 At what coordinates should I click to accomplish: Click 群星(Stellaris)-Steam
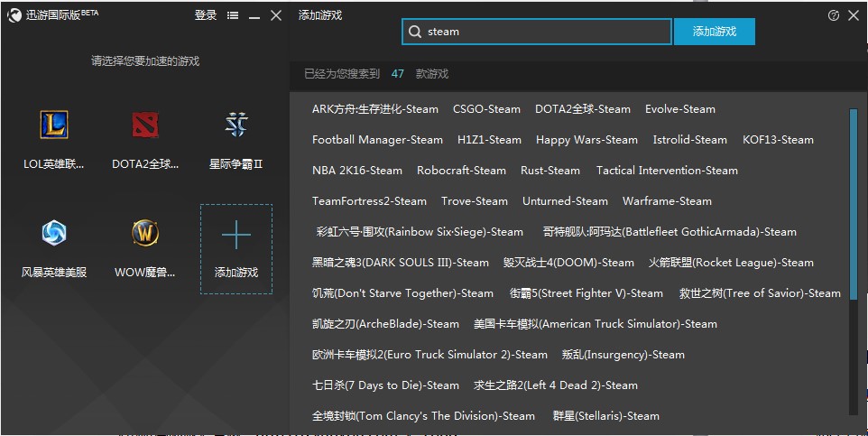605,416
